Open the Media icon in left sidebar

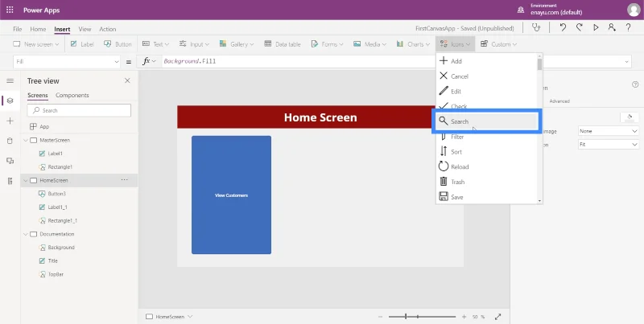10,161
